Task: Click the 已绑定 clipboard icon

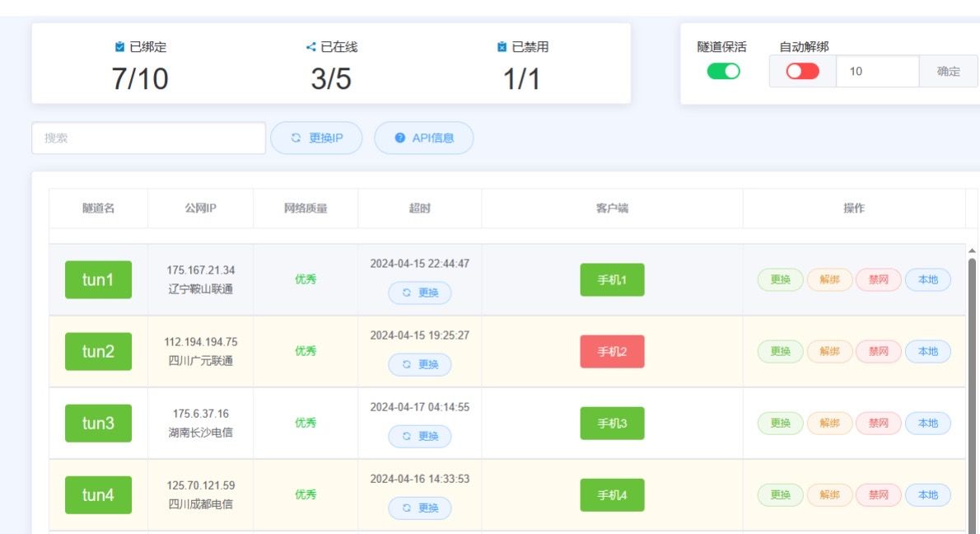Action: click(x=120, y=47)
